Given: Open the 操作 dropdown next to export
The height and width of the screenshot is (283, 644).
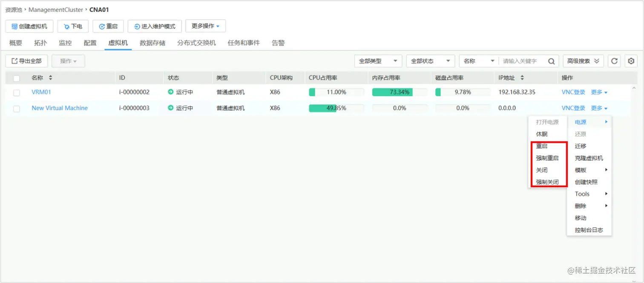Looking at the screenshot, I should click(x=68, y=61).
